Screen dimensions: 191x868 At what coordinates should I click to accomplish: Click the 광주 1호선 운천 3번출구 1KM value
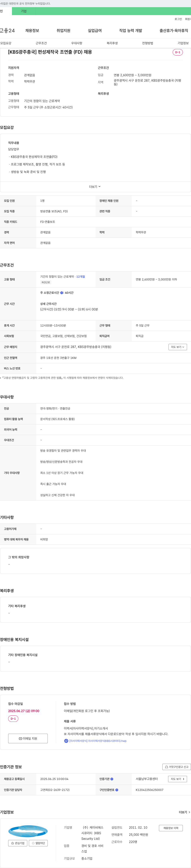click(58, 358)
